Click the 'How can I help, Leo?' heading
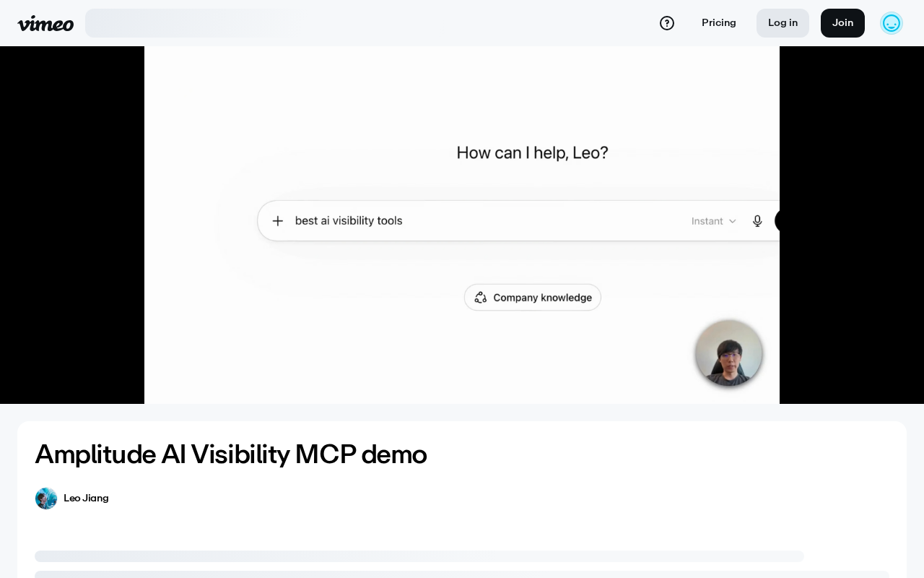 tap(533, 153)
